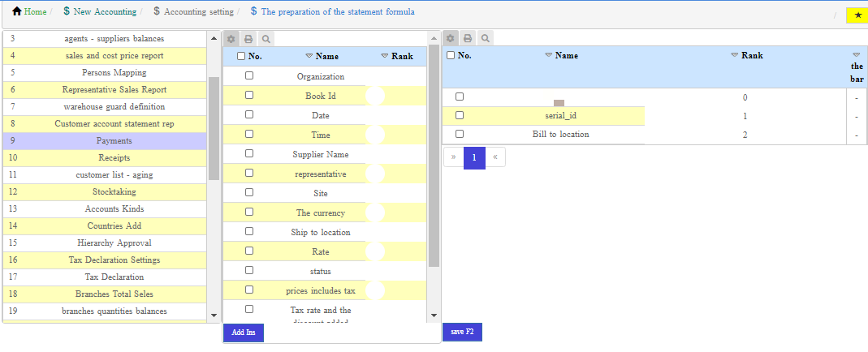Open settings gear above the right table
Screen dimensions: 868x352
(451, 38)
